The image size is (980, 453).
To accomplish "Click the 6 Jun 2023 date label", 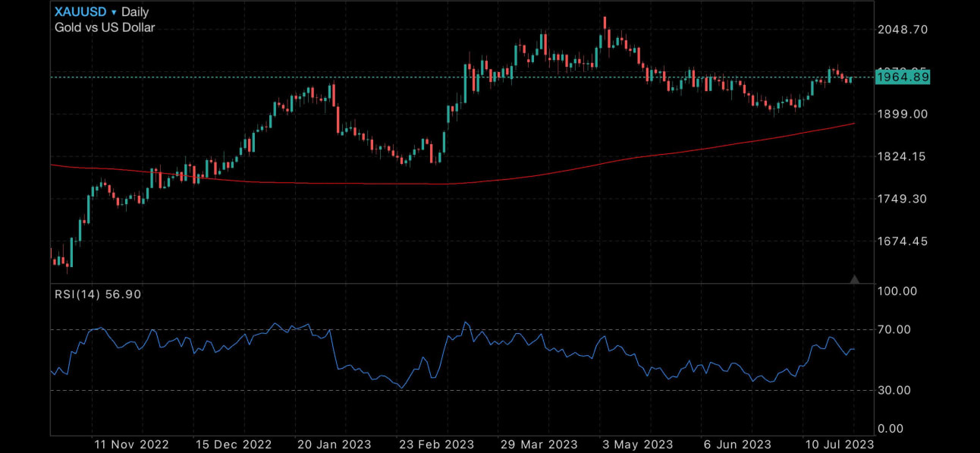I will [x=739, y=445].
